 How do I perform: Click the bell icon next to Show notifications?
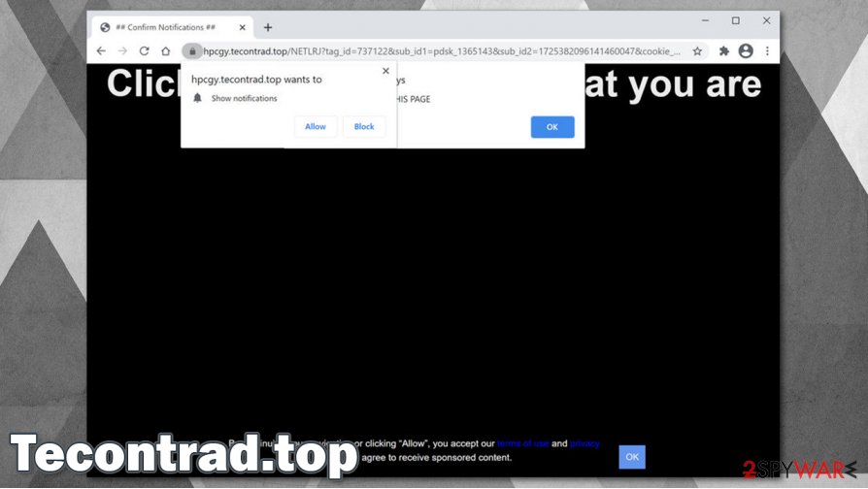point(198,98)
